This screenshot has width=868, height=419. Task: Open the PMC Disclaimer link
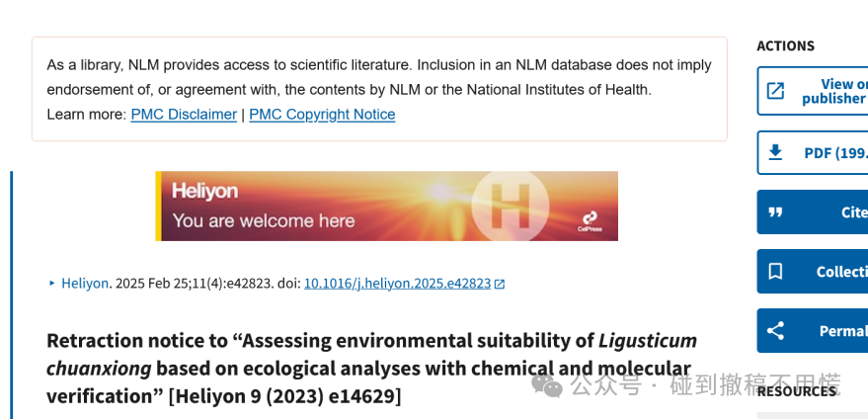pos(184,115)
